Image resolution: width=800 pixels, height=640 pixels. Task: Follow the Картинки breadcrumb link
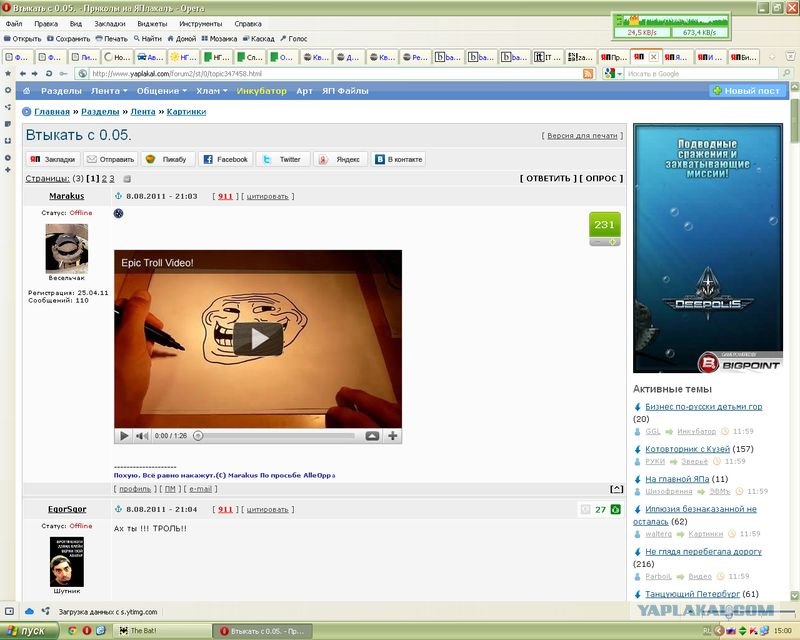click(186, 112)
